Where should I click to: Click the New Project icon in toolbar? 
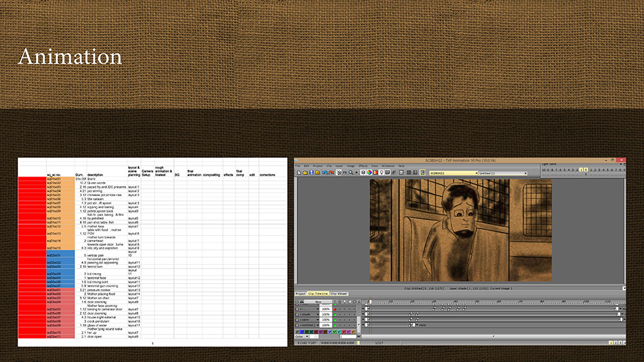point(299,173)
